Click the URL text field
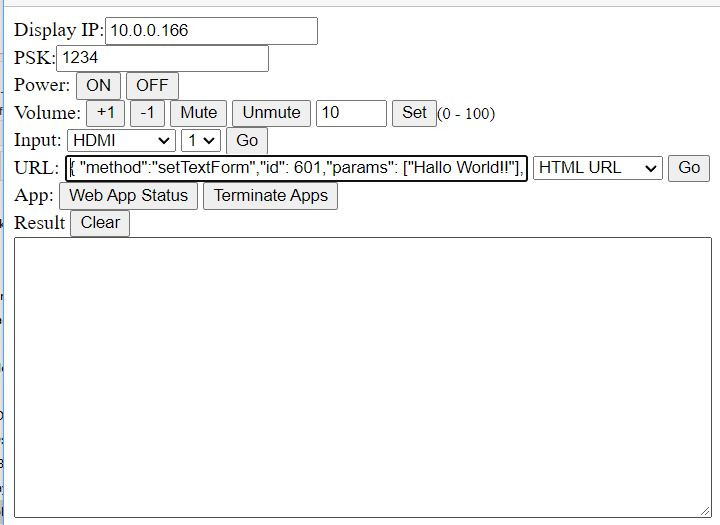This screenshot has width=720, height=525. pos(296,168)
